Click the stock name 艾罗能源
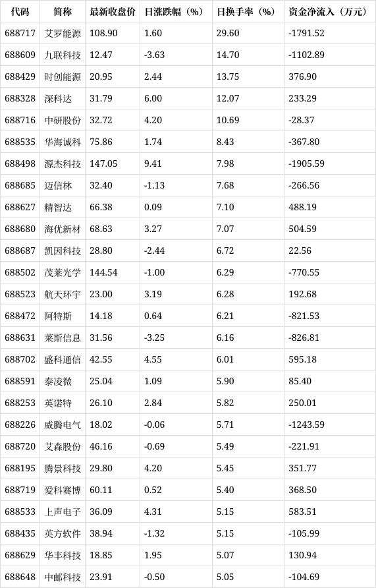Screen dimensions: 376x588 click(63, 33)
